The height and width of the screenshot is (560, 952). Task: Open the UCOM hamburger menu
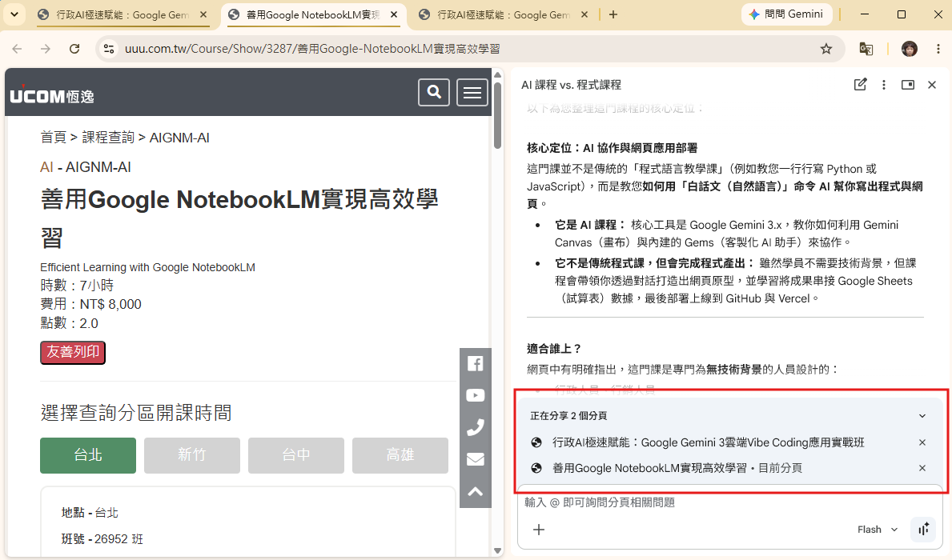pyautogui.click(x=472, y=92)
